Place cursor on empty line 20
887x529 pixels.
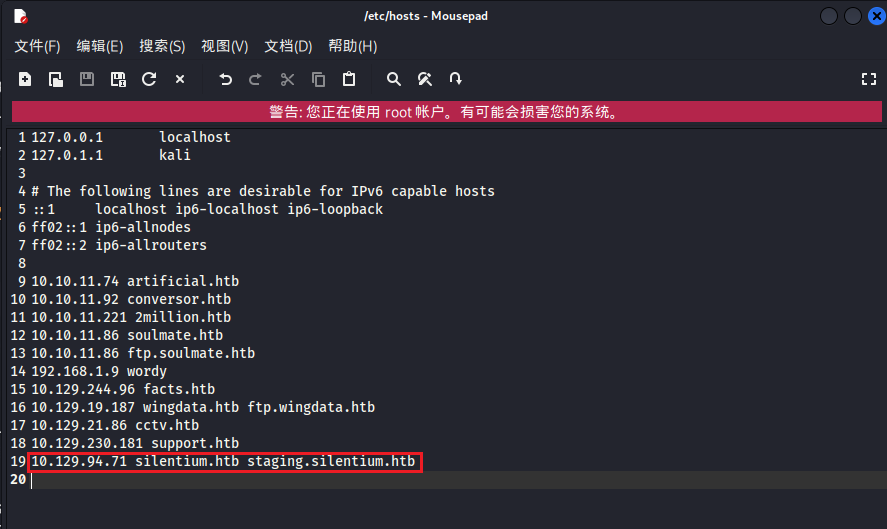tap(300, 480)
